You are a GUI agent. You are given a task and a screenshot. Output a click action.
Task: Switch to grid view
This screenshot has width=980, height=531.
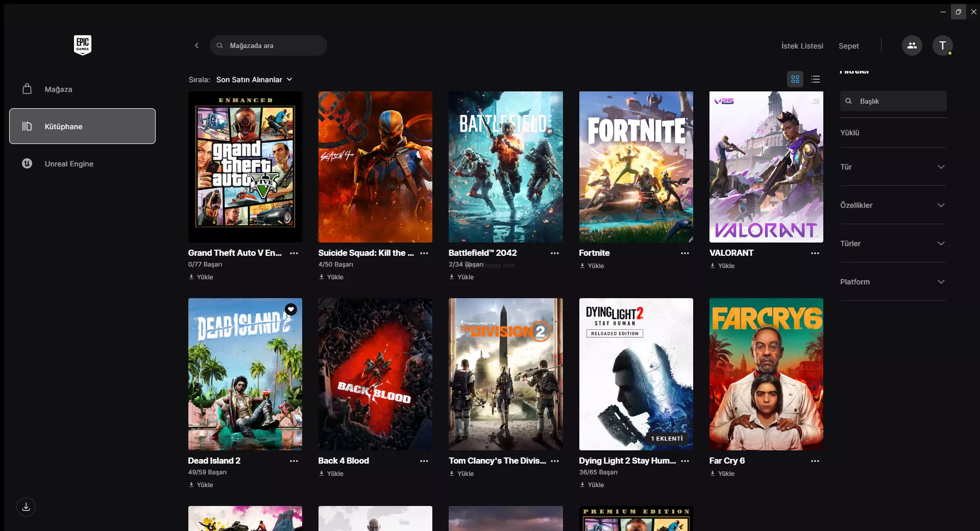coord(795,79)
